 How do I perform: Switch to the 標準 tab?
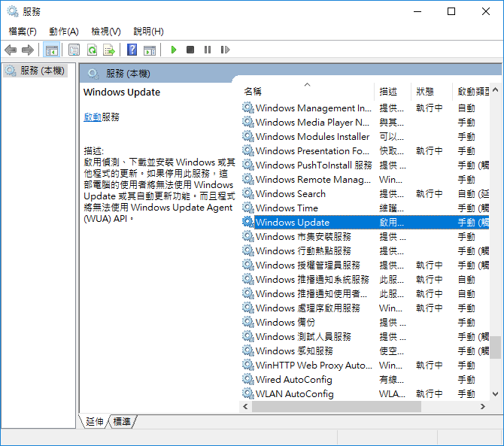click(x=122, y=422)
